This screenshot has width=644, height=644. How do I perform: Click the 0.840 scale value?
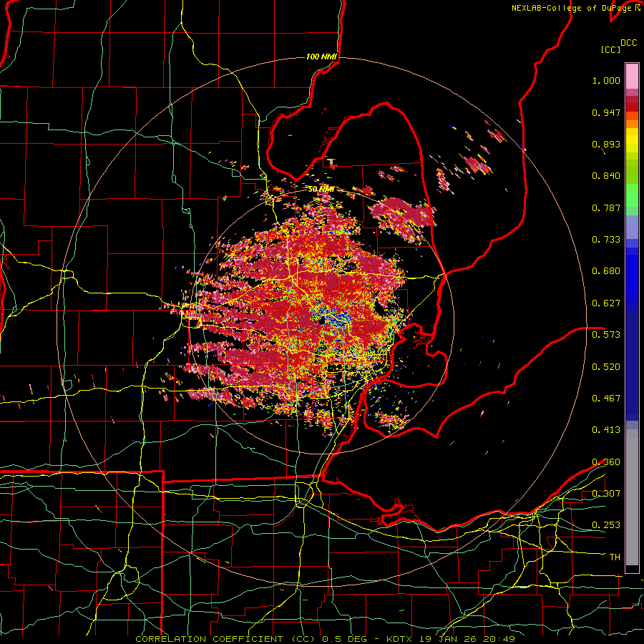(x=606, y=176)
